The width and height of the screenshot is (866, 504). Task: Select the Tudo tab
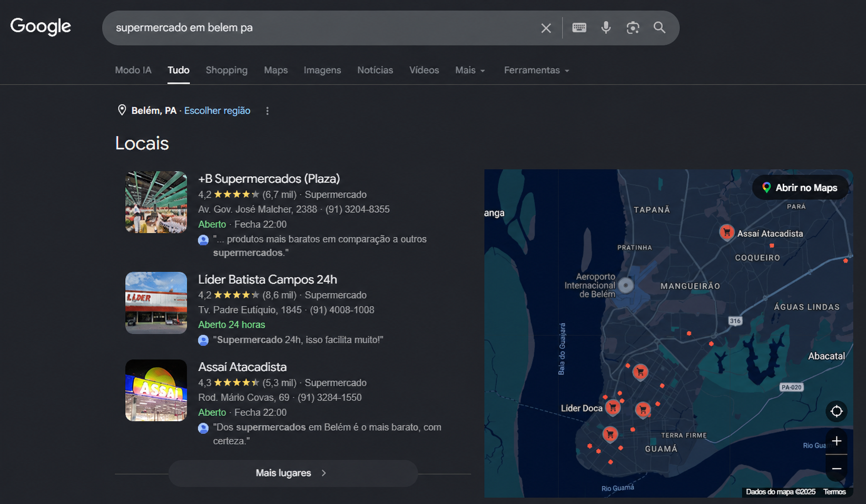pyautogui.click(x=179, y=70)
